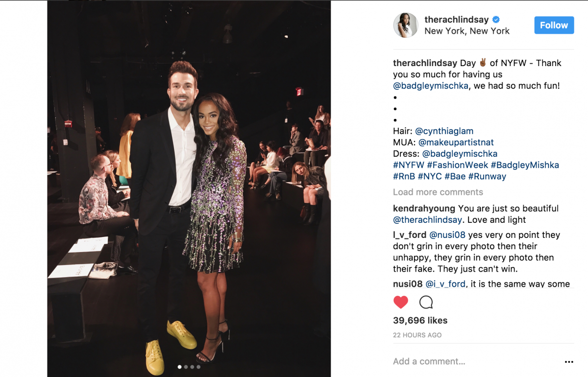Open the #FashionWeek hashtag link
Image resolution: width=588 pixels, height=377 pixels.
[458, 165]
